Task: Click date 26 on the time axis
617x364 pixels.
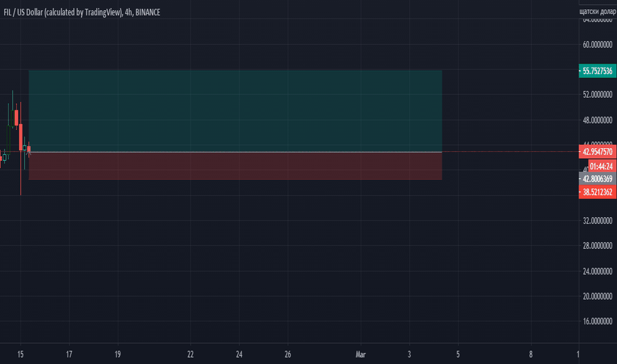Action: 287,355
